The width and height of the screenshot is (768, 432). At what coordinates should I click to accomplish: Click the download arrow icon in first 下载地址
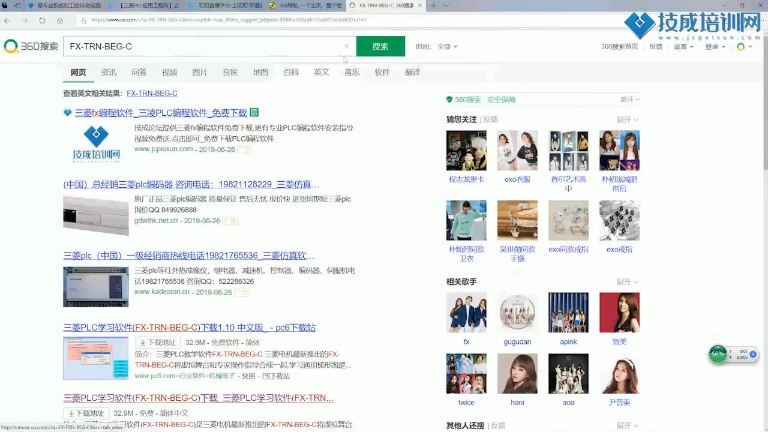coord(143,342)
